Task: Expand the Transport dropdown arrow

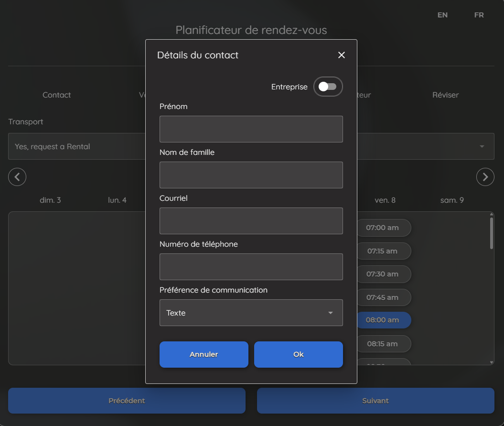Action: (x=482, y=146)
